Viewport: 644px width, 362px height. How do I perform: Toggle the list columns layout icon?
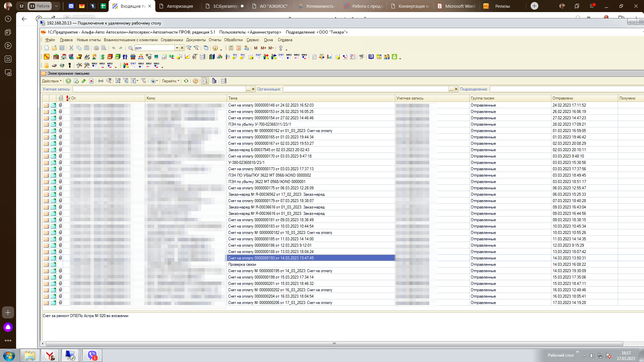[x=224, y=81]
